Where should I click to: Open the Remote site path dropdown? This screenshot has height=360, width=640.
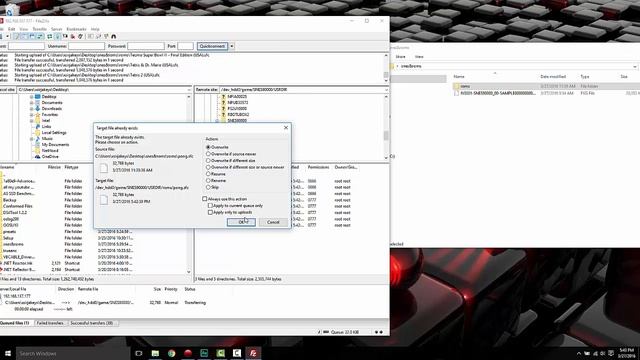click(386, 89)
